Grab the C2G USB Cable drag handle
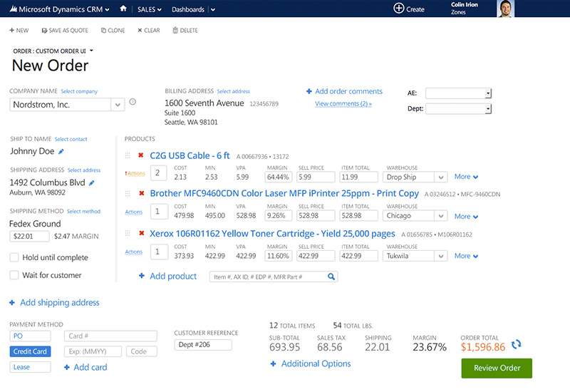 (x=128, y=155)
